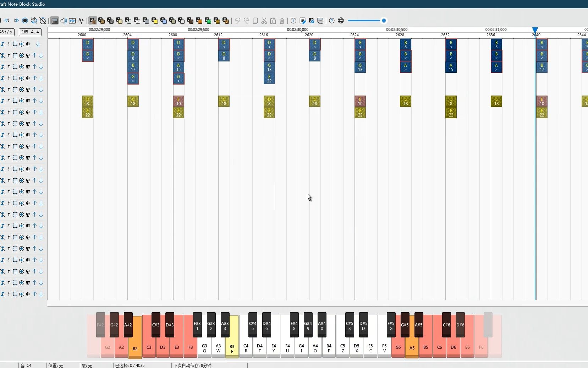Delete the first layer with trash icon
Image resolution: width=588 pixels, height=368 pixels.
(28, 44)
